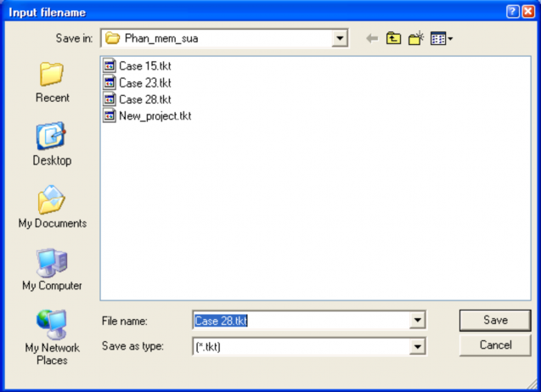The image size is (541, 392).
Task: Select the Case 23.tkt file
Action: (x=144, y=82)
